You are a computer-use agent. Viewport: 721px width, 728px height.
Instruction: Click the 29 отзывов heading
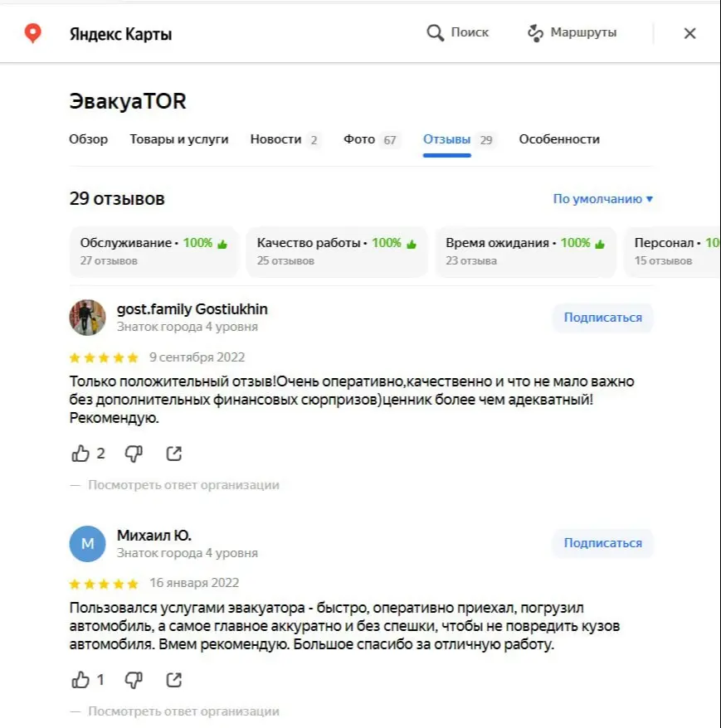pos(117,199)
